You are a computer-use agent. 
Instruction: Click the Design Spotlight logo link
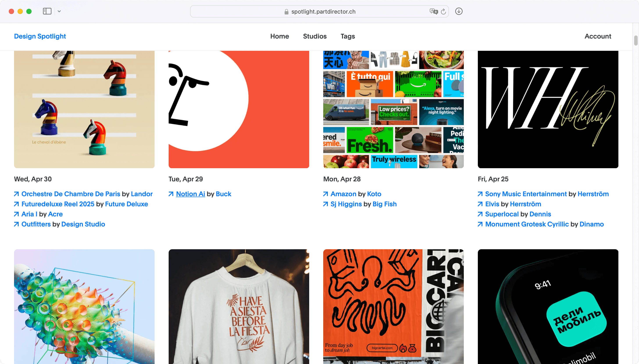point(40,36)
